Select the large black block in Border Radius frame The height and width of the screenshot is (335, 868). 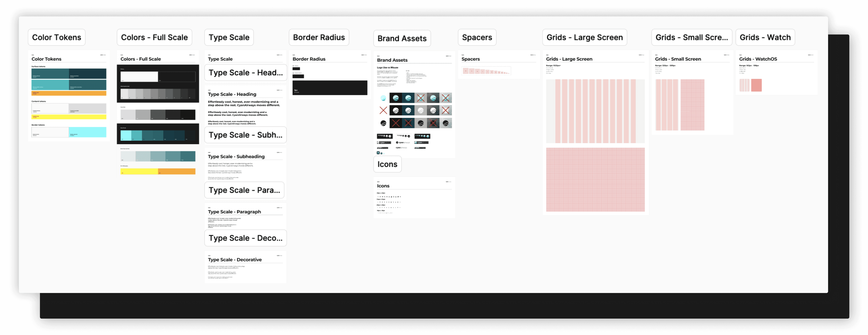[x=330, y=88]
